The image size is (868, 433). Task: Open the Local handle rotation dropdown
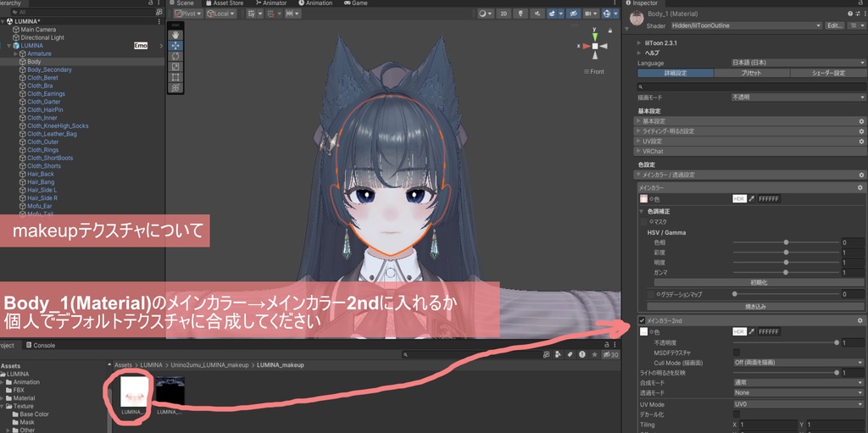pyautogui.click(x=221, y=14)
